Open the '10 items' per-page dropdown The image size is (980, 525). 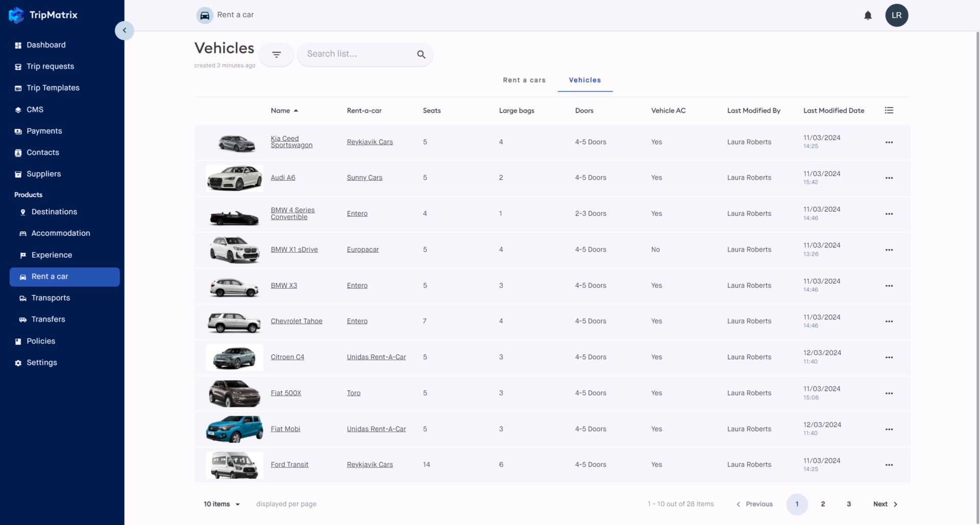[x=222, y=504]
